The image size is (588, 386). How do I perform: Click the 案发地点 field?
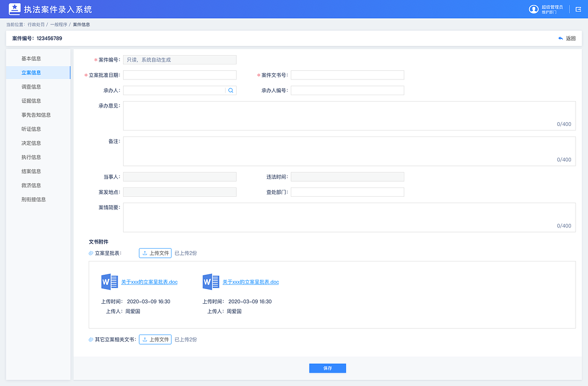coord(180,192)
